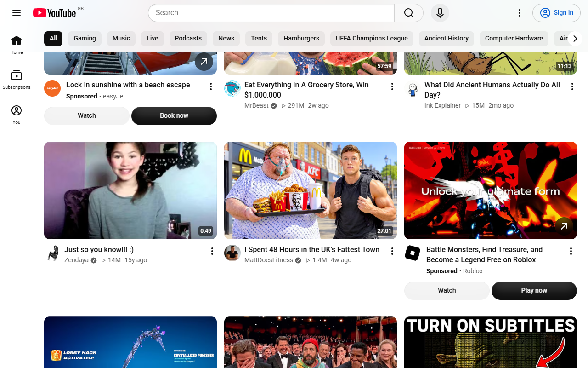588x368 pixels.
Task: Select the Computer Hardware chip
Action: coord(514,39)
